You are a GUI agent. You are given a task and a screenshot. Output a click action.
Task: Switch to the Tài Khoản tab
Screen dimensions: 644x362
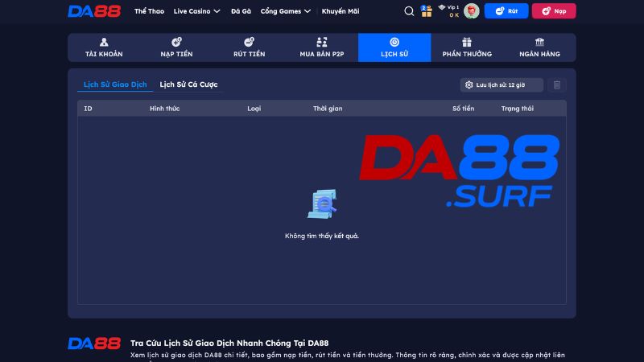tap(104, 47)
